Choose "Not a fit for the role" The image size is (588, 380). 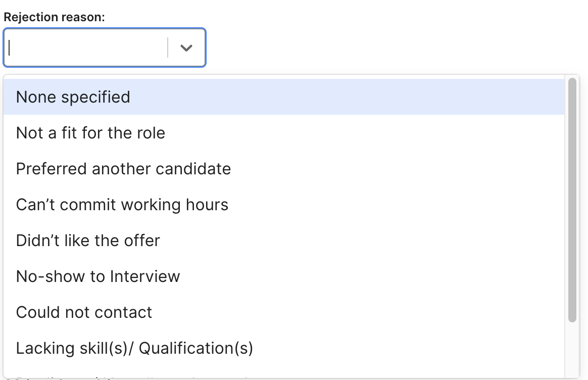tap(91, 133)
